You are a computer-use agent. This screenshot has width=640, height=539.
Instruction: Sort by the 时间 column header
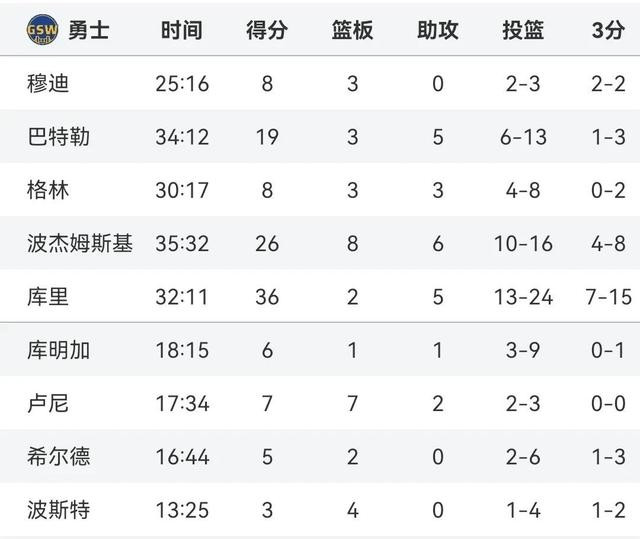coord(182,30)
